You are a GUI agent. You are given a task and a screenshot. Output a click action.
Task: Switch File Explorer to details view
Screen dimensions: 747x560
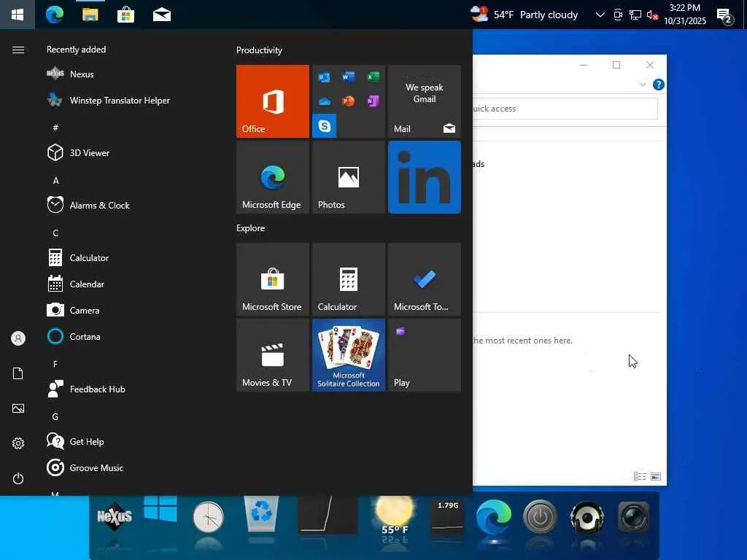click(x=639, y=476)
